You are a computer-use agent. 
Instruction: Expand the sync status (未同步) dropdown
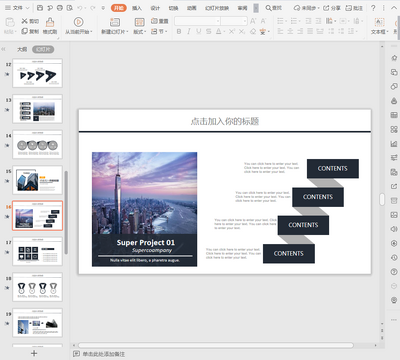[x=319, y=8]
